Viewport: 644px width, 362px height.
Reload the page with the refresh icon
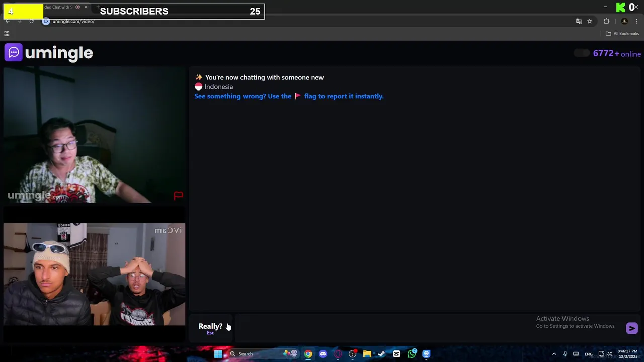click(x=31, y=21)
